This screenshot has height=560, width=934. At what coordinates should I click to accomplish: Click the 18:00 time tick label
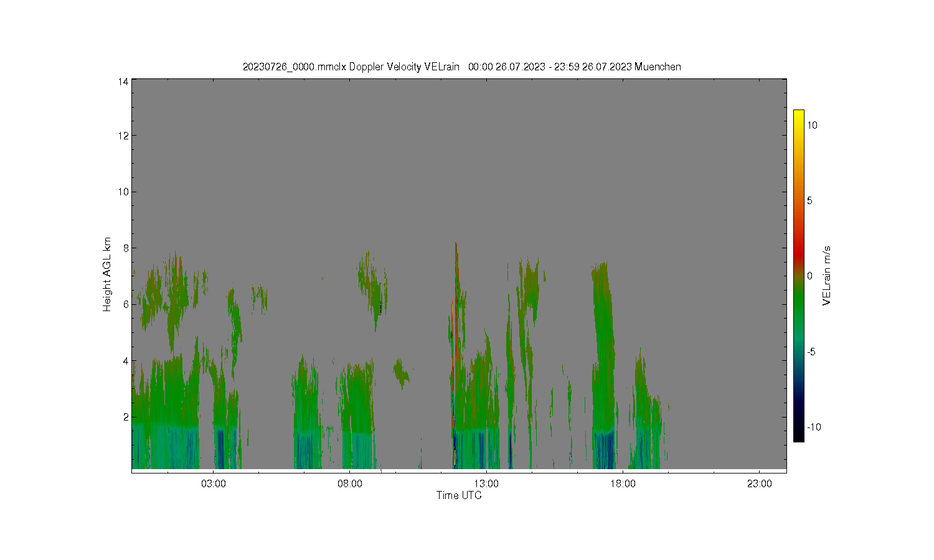623,483
